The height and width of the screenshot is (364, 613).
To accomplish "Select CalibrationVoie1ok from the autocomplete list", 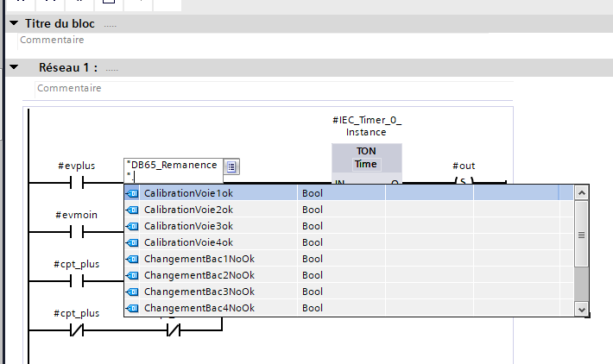I will 188,193.
